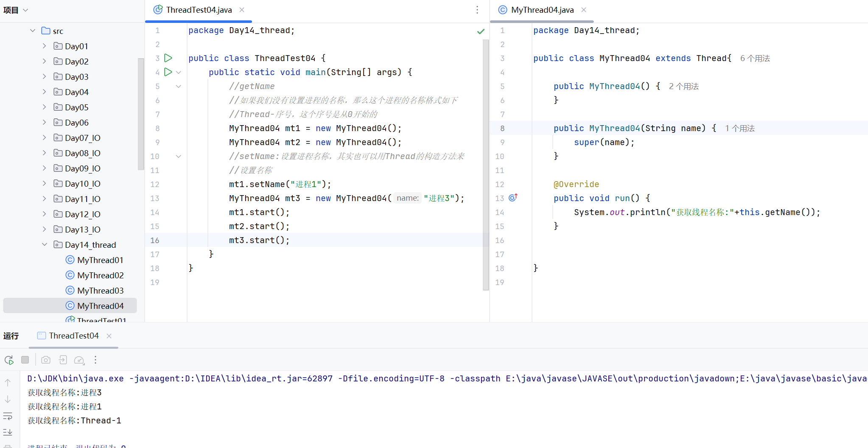The height and width of the screenshot is (448, 868).
Task: Click the down arrow in console gutter
Action: (8, 399)
